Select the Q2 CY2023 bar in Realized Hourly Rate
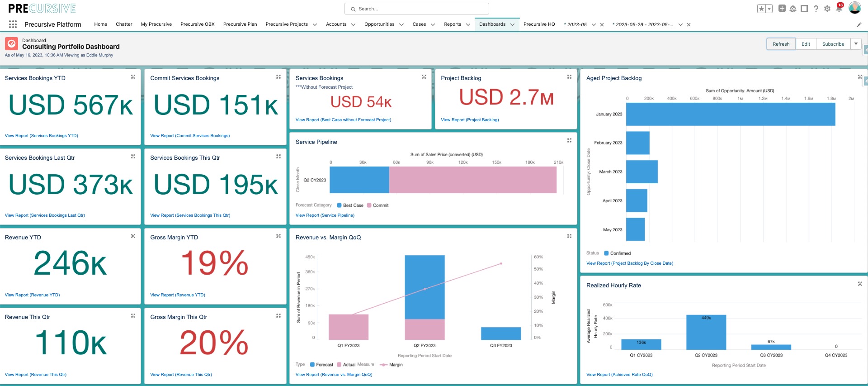868x386 pixels. tap(706, 332)
